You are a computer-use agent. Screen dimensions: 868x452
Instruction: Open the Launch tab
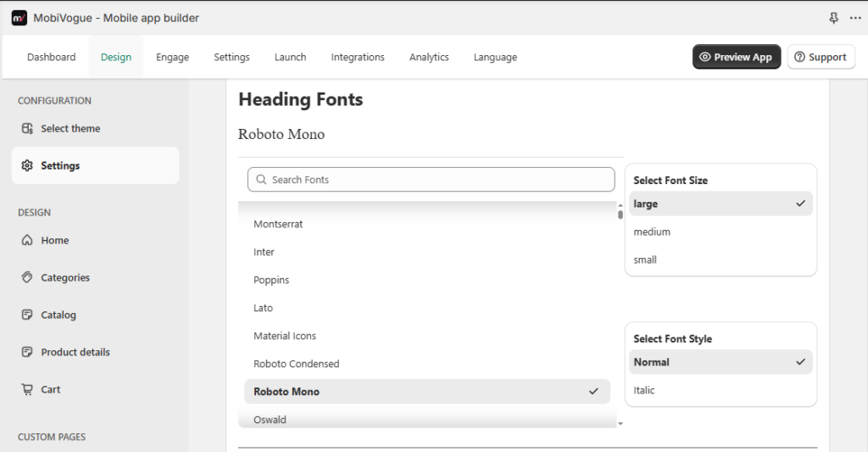290,57
